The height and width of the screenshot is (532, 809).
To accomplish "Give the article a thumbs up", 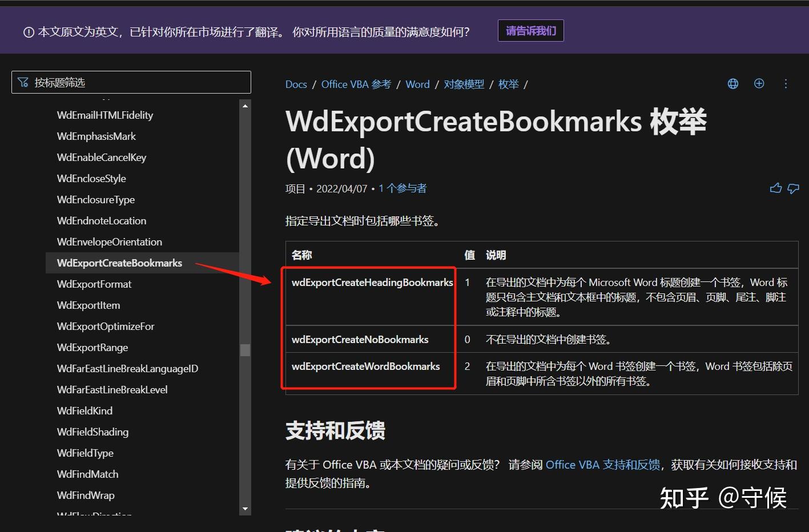I will (x=775, y=188).
